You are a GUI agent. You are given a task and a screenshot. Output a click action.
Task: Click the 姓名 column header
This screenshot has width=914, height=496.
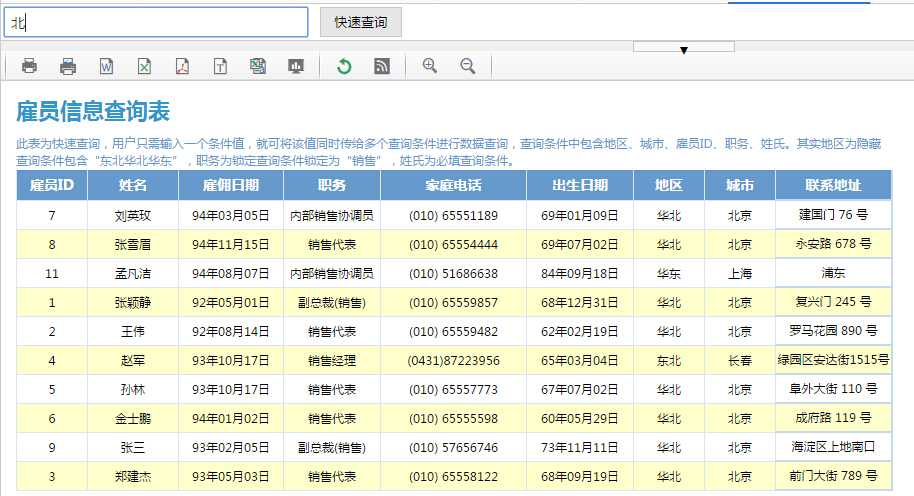pyautogui.click(x=133, y=185)
